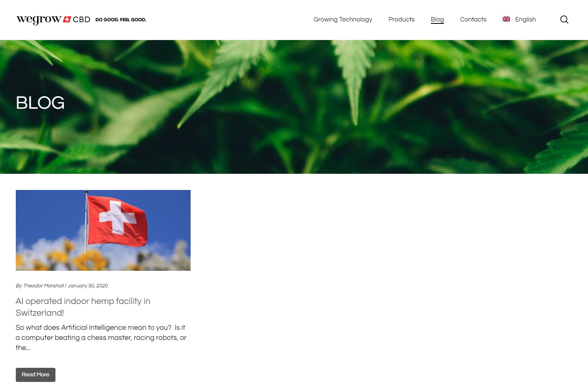Click the CBD text in logo
Viewport: 588px width, 388px height.
pos(81,19)
